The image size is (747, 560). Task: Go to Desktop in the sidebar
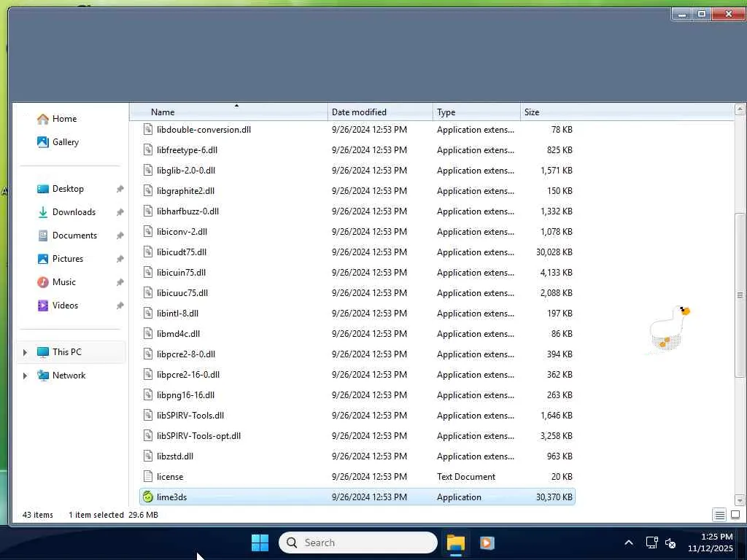(60, 189)
